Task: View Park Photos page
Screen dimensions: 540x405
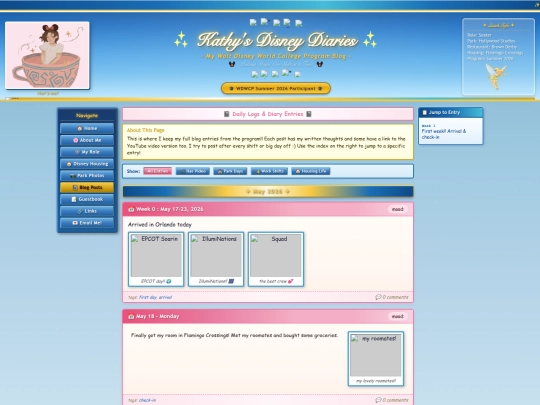Action: [87, 176]
